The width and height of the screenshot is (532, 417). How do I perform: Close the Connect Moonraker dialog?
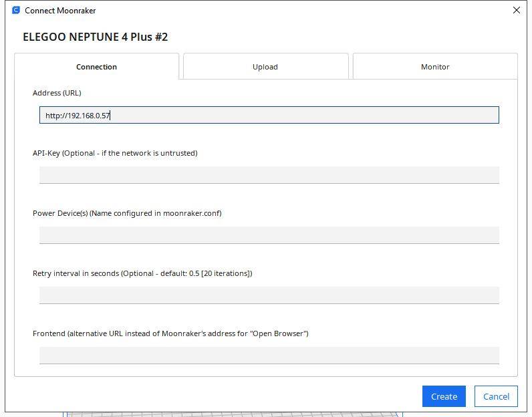click(x=517, y=10)
